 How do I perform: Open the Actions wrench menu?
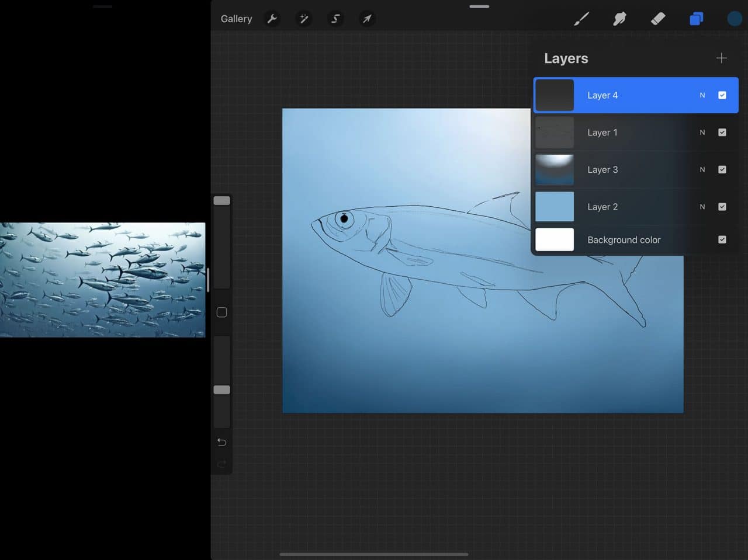(272, 19)
